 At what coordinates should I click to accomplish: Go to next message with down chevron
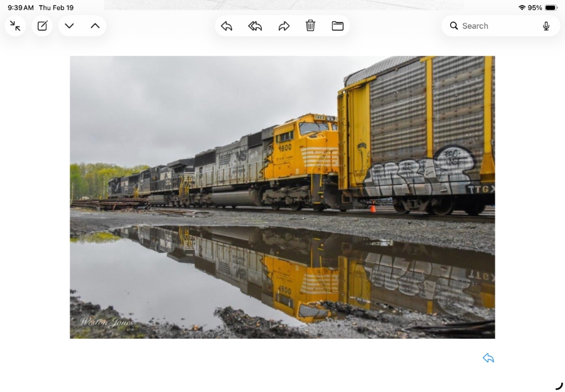[69, 26]
